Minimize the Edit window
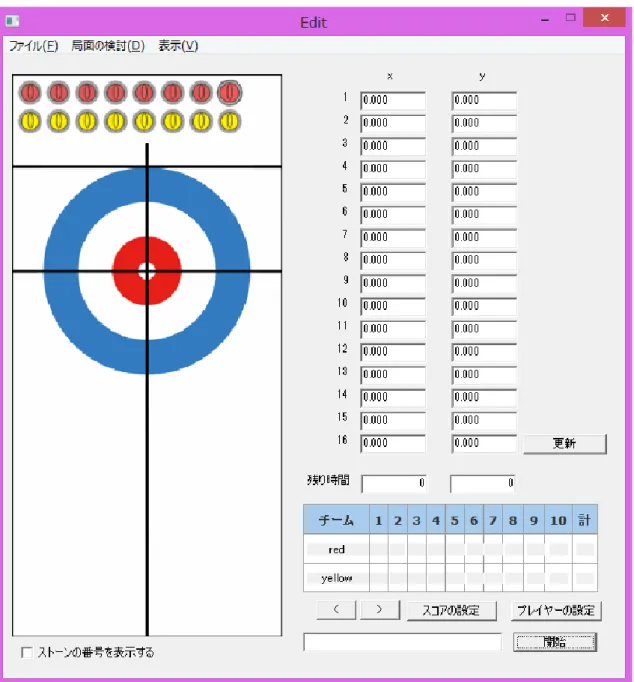Image resolution: width=634 pixels, height=682 pixels. [x=545, y=20]
